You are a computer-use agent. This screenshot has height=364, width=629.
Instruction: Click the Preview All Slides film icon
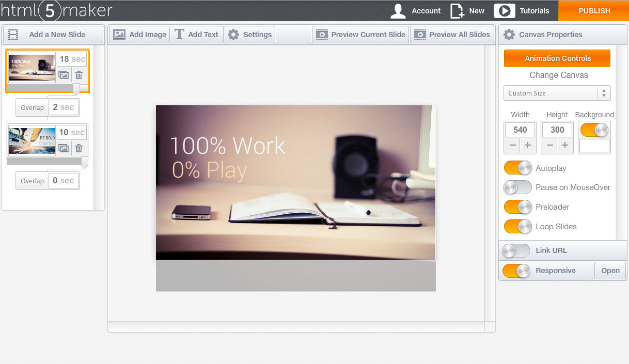coord(419,35)
